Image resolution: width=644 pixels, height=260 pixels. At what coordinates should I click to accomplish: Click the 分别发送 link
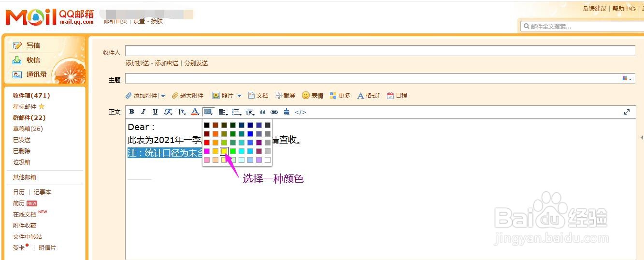tap(196, 63)
